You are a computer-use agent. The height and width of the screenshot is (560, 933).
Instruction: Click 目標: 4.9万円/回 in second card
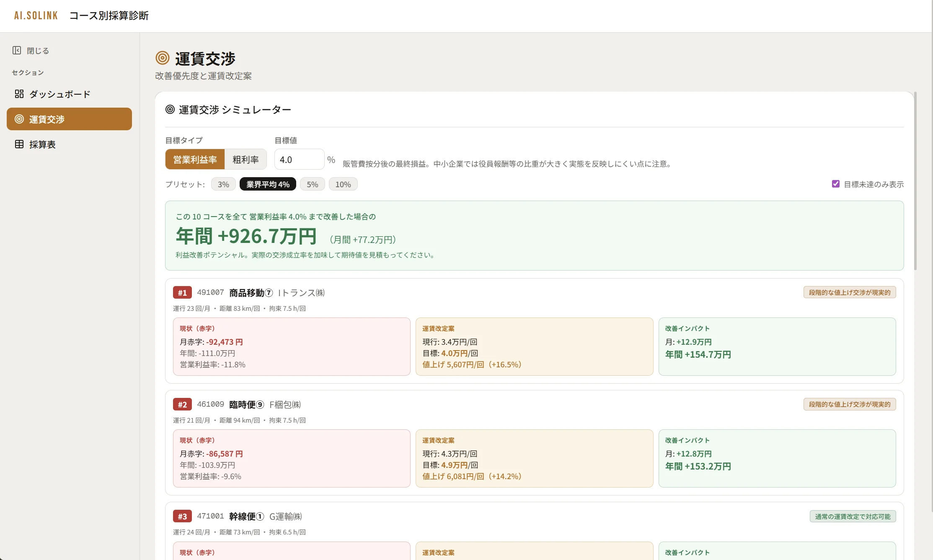pos(450,465)
